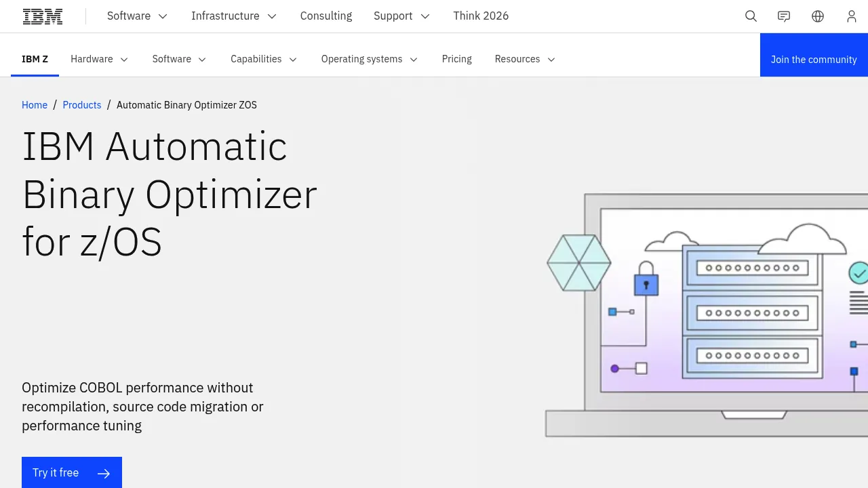Click Join the community button
Viewport: 868px width, 488px height.
[814, 55]
